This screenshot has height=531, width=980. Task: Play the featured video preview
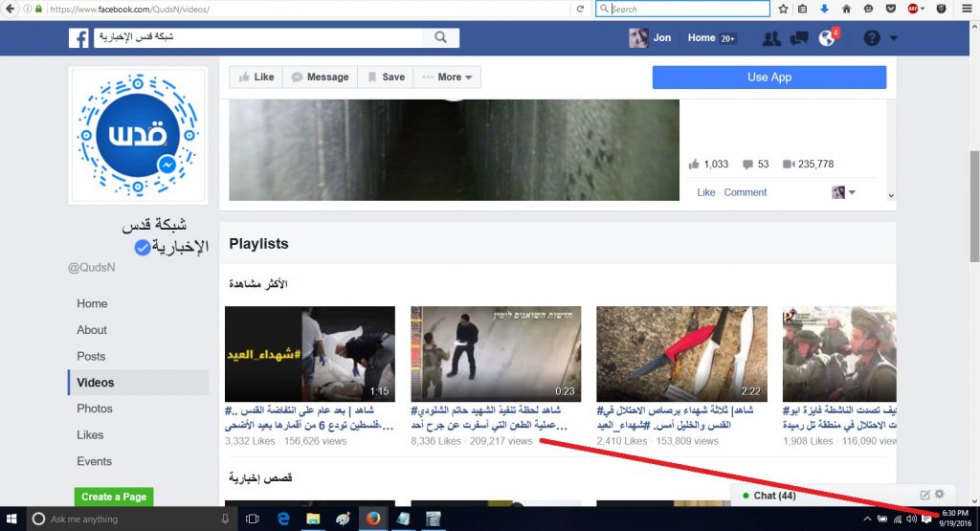point(454,150)
